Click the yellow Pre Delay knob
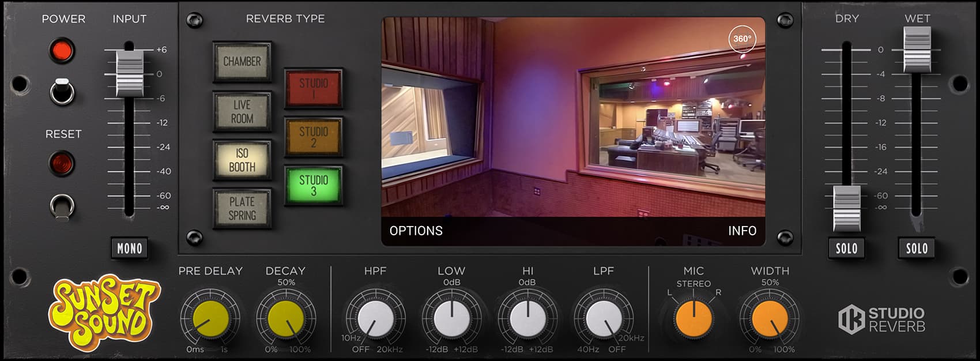 [210, 319]
